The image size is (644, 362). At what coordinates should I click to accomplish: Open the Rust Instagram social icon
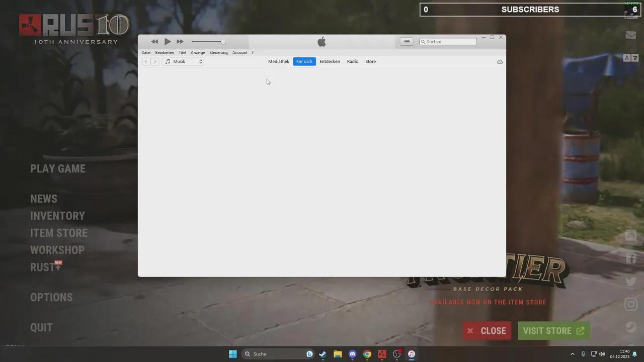631,304
